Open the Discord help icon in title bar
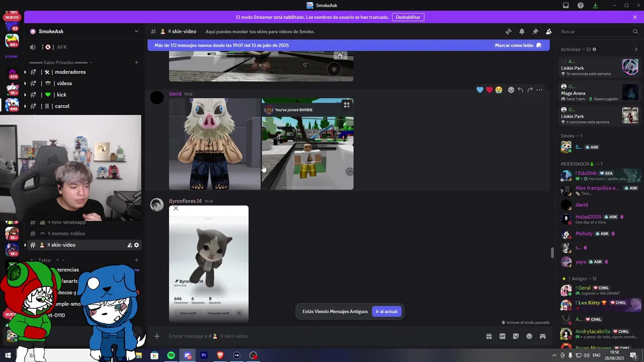Screen dimensions: 644x362 [x=581, y=6]
